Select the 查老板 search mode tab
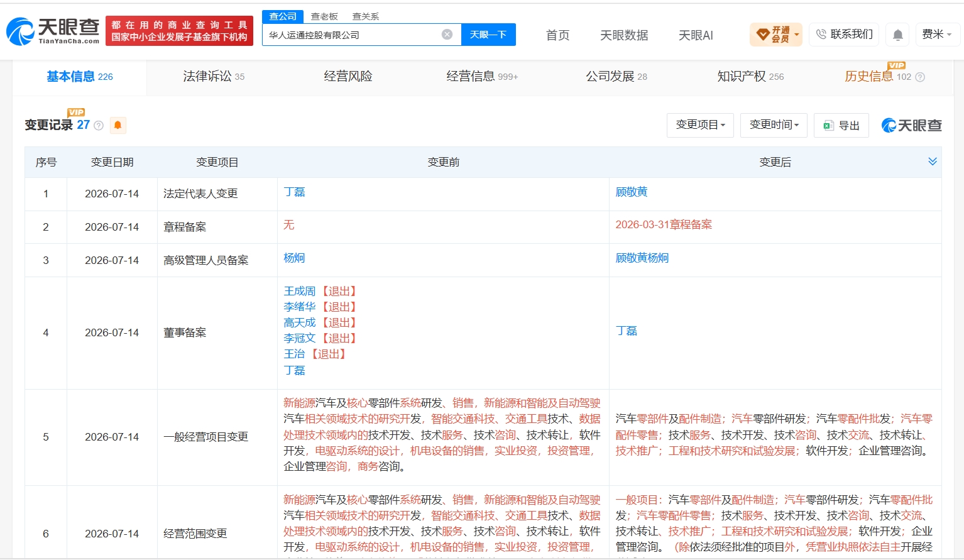964x560 pixels. pyautogui.click(x=324, y=16)
